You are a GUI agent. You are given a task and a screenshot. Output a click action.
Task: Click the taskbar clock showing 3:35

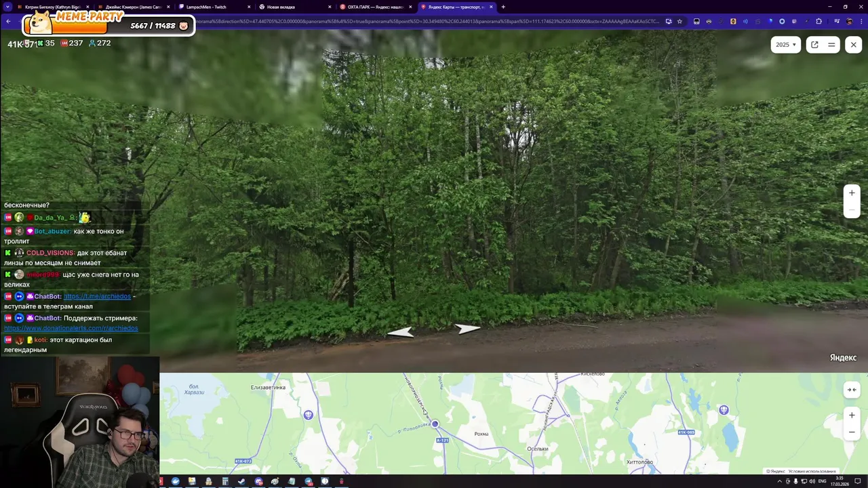(840, 481)
